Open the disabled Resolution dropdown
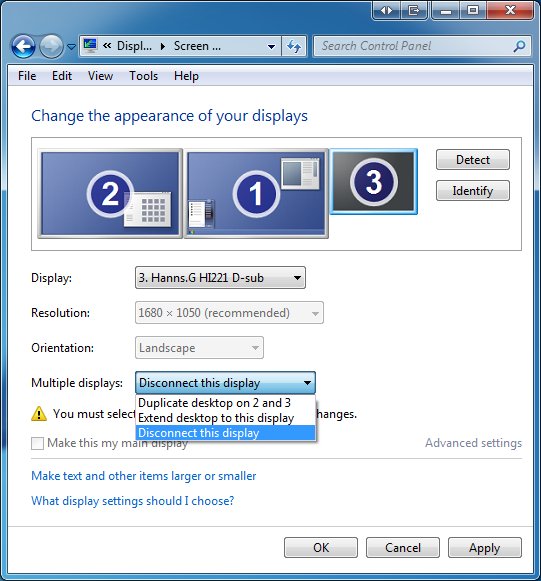This screenshot has width=541, height=581. [x=229, y=313]
